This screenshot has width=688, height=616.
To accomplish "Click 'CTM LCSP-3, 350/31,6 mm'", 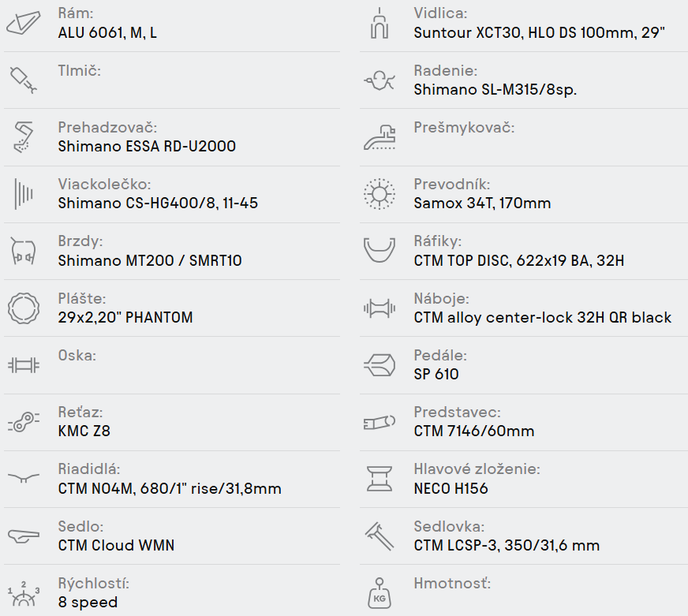I will coord(507,545).
